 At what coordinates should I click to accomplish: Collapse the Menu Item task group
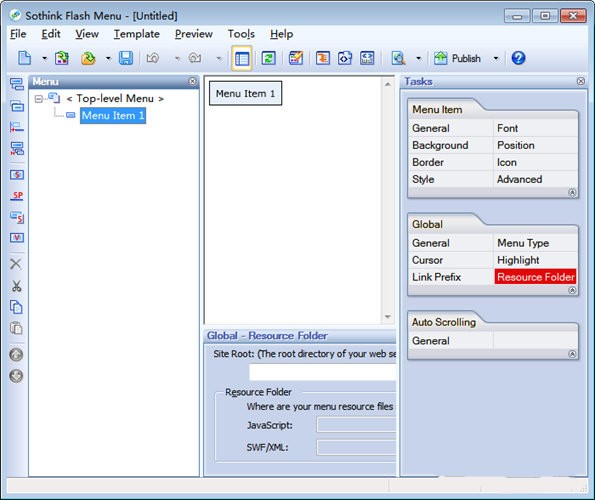coord(572,192)
